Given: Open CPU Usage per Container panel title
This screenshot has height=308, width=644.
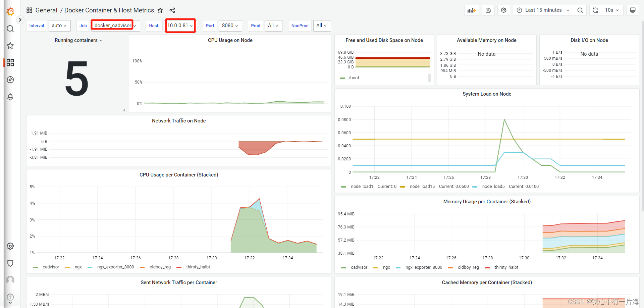Looking at the screenshot, I should 179,175.
